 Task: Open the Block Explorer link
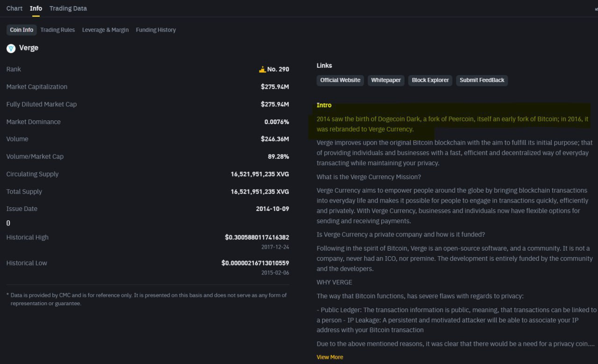(430, 80)
